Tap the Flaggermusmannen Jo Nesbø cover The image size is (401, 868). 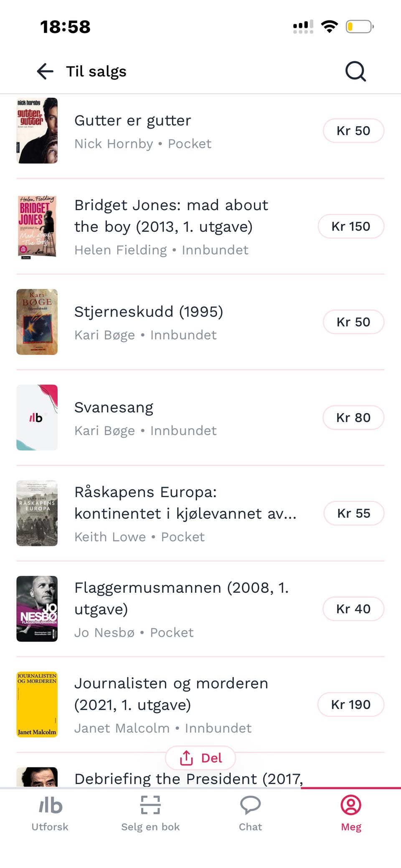tap(37, 609)
